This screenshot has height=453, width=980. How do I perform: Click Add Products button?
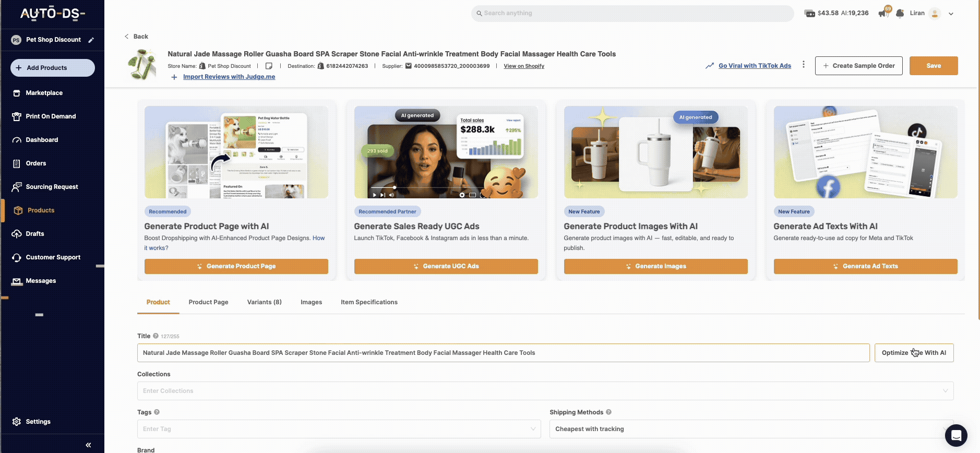(x=53, y=68)
